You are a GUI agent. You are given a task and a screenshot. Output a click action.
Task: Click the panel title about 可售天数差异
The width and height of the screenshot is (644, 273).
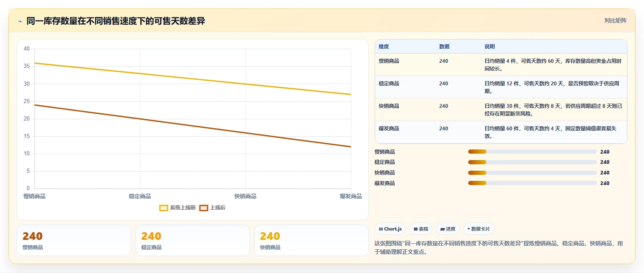coord(116,21)
